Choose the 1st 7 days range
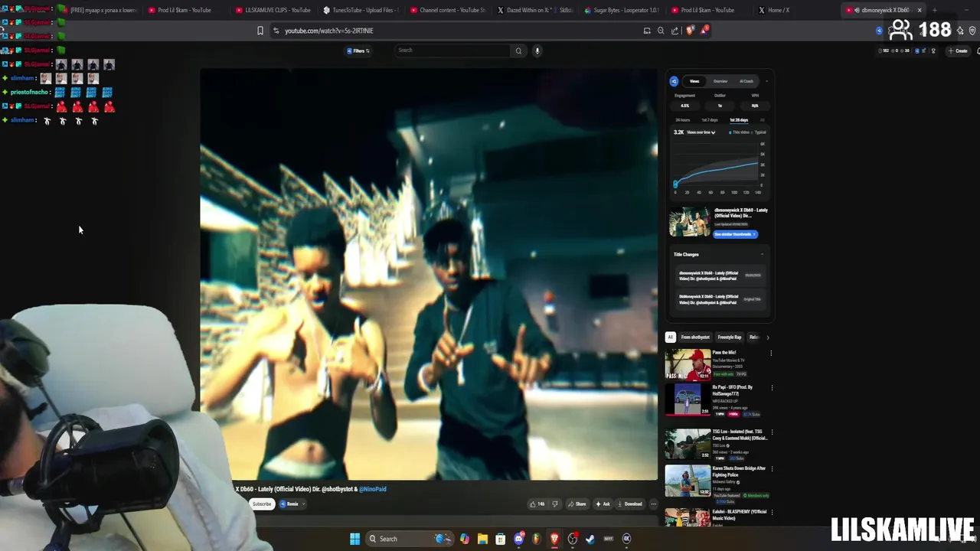This screenshot has width=980, height=551. click(x=710, y=120)
